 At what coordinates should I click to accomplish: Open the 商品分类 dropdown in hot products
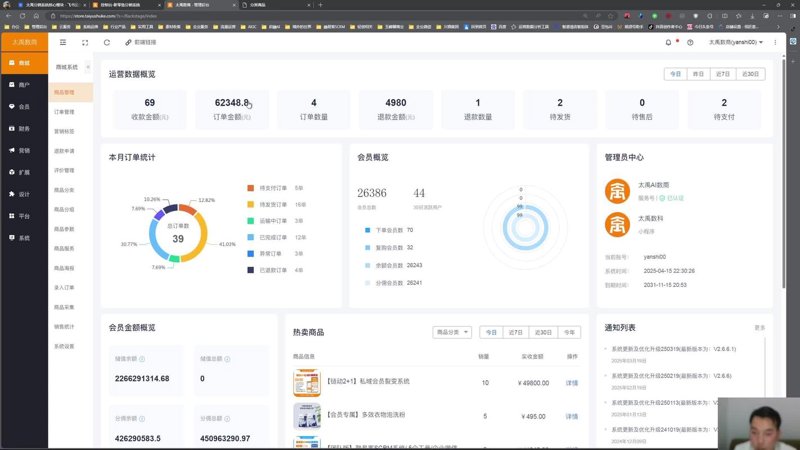pos(452,332)
